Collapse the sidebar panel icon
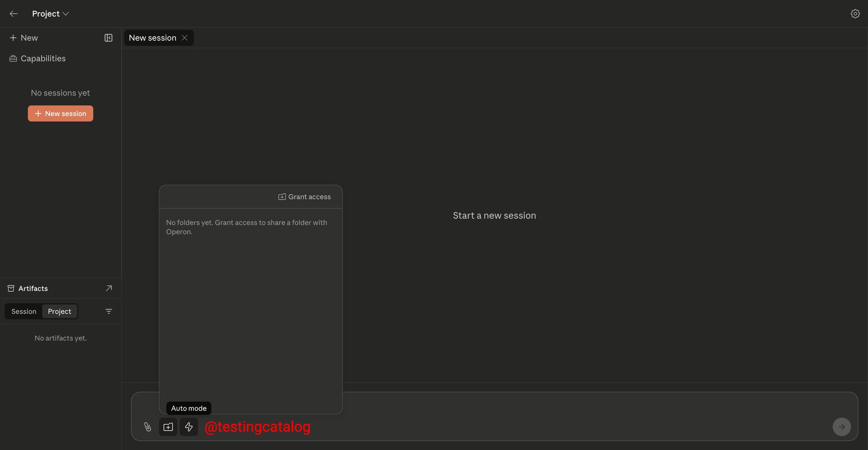This screenshot has height=450, width=868. tap(108, 38)
